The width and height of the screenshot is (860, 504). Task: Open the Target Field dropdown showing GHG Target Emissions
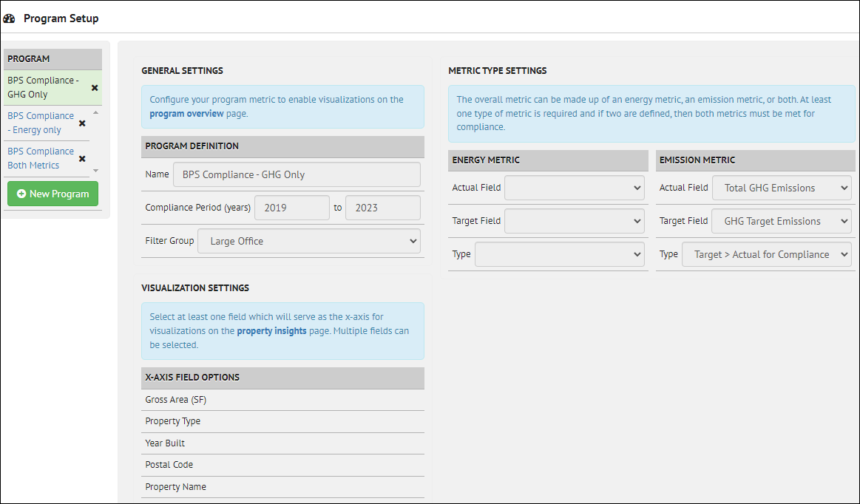click(782, 220)
